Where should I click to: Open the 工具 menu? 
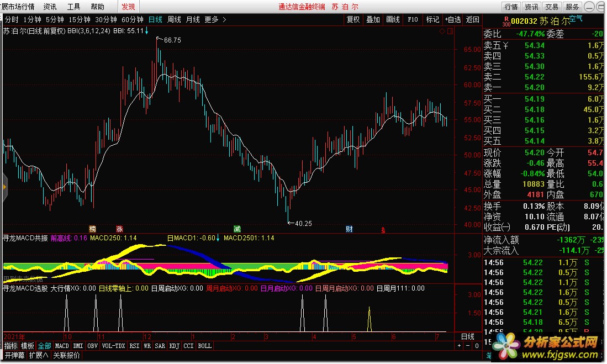point(73,7)
